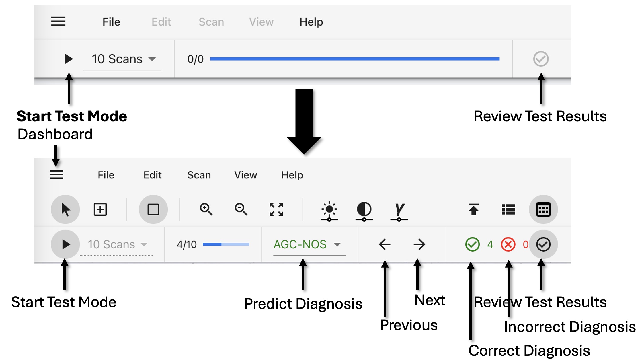Click the Start Test Mode play button

65,244
